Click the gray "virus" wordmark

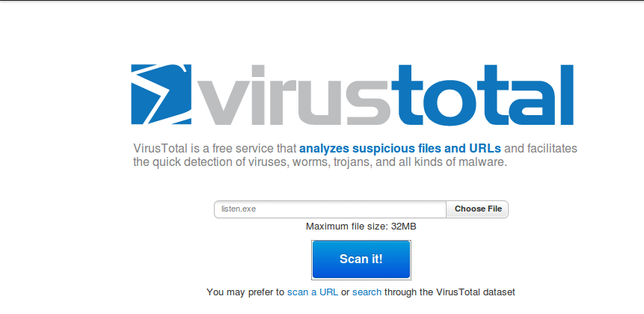pyautogui.click(x=293, y=94)
